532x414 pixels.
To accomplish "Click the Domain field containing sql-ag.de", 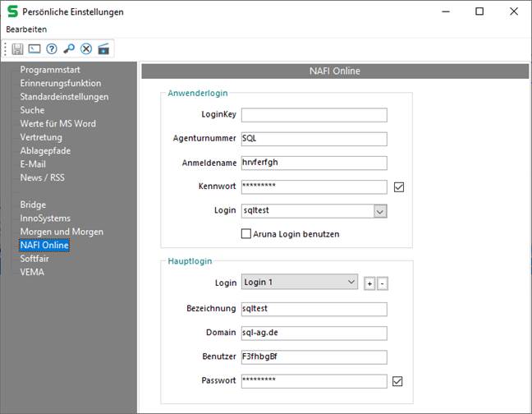I will (x=314, y=333).
